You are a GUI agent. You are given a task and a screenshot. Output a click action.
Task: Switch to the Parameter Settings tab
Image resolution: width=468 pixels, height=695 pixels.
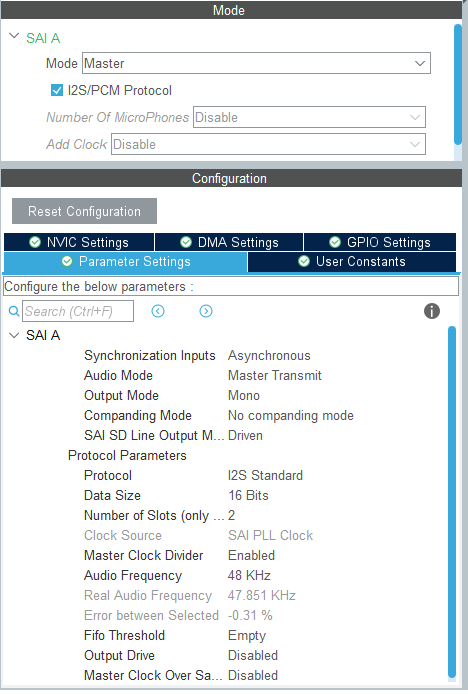[125, 262]
